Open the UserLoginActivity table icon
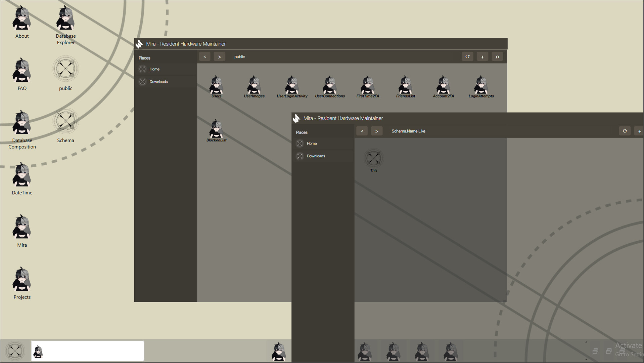The width and height of the screenshot is (644, 363). [x=292, y=85]
